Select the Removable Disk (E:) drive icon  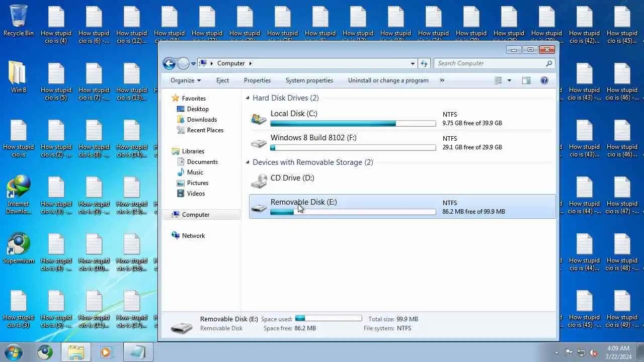click(259, 207)
